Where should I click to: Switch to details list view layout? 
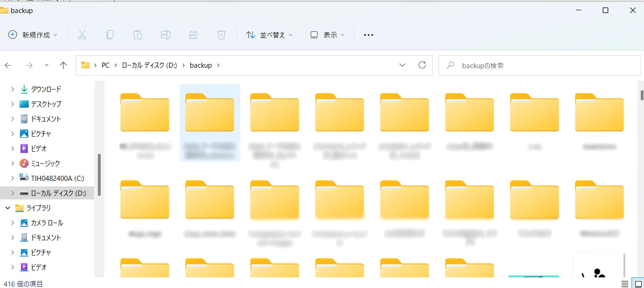(x=625, y=284)
